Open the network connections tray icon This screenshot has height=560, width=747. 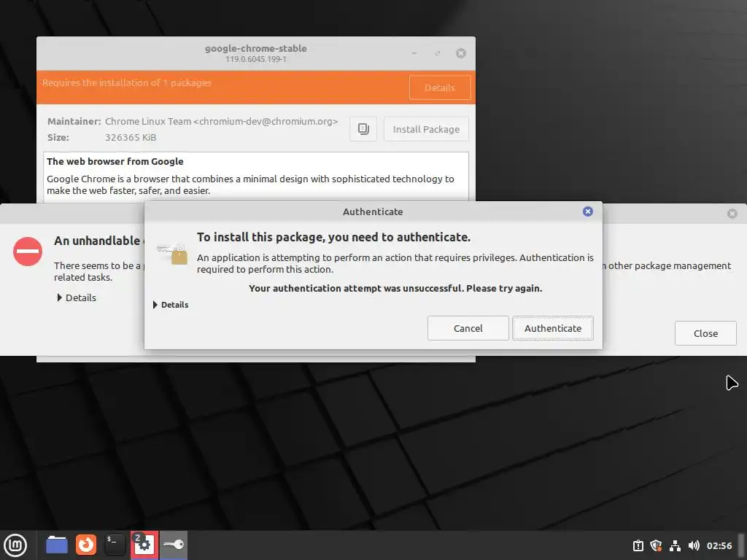click(x=675, y=545)
